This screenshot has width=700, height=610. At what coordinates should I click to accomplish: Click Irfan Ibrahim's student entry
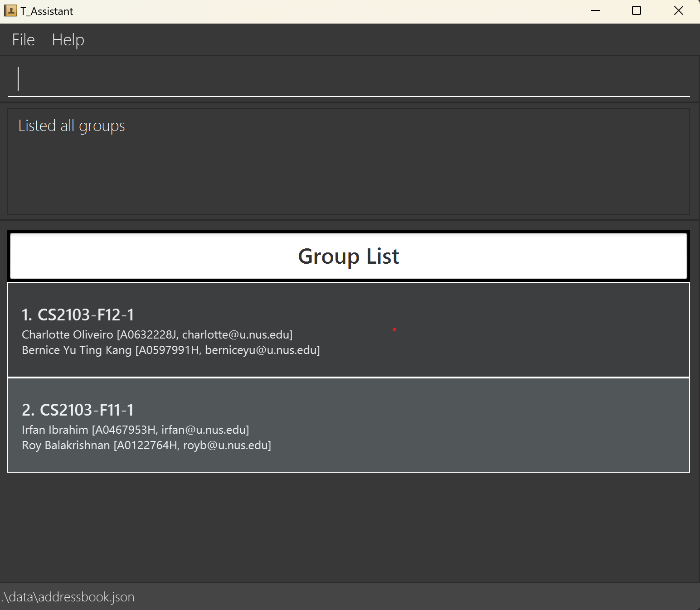pos(135,430)
